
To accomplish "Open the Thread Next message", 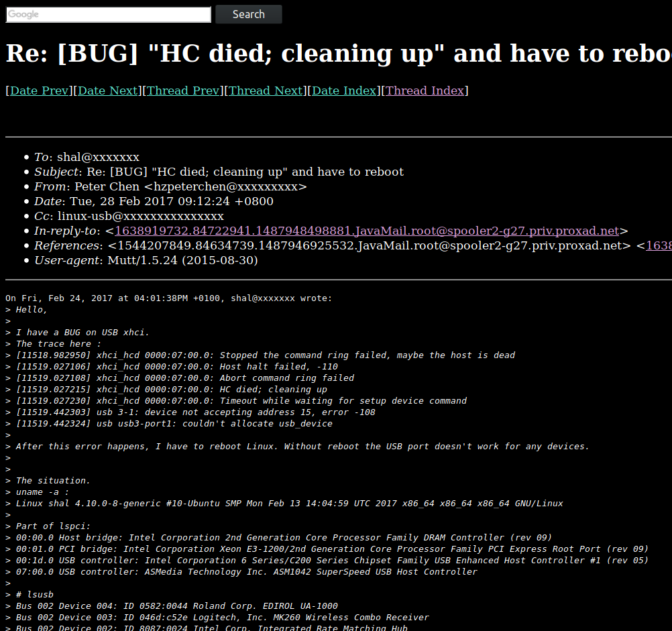I will coord(266,91).
